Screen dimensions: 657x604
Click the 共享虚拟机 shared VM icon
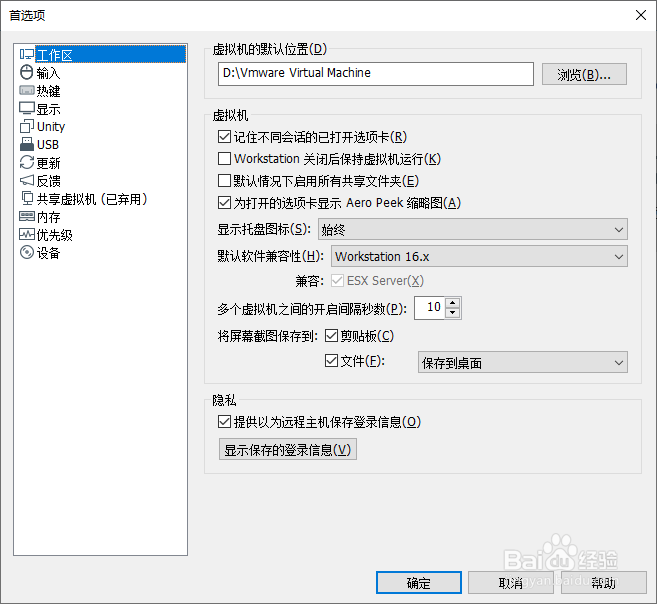click(27, 199)
